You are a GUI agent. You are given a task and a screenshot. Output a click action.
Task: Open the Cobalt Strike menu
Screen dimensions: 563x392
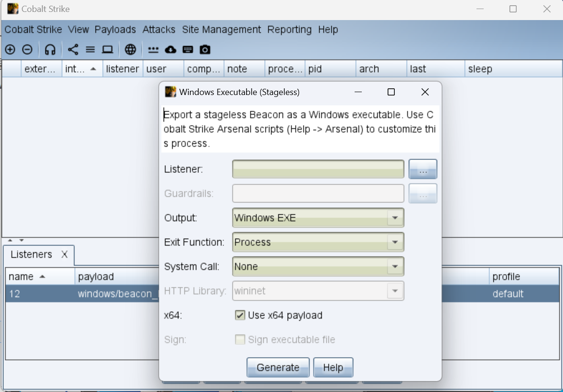(33, 30)
